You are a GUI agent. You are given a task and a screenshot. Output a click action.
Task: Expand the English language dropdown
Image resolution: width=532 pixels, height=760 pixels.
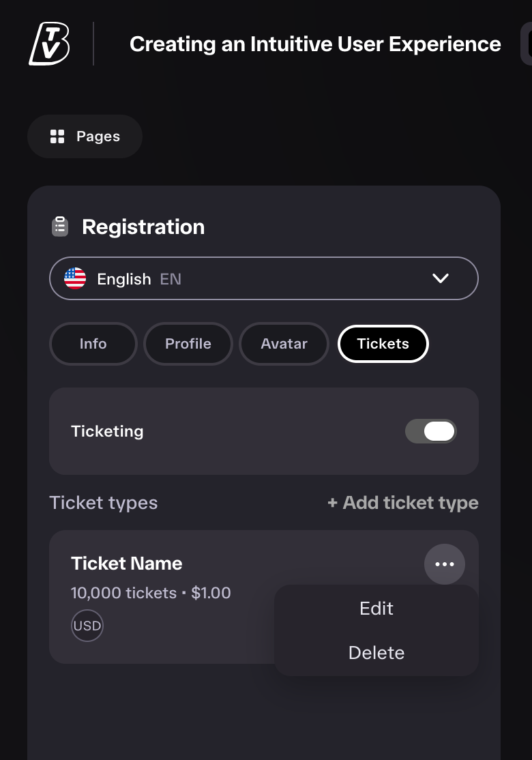(x=264, y=278)
